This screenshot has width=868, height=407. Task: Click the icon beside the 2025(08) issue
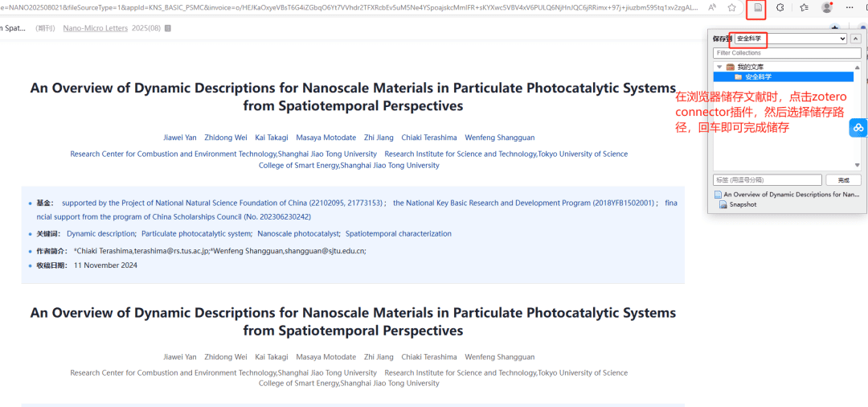click(167, 28)
